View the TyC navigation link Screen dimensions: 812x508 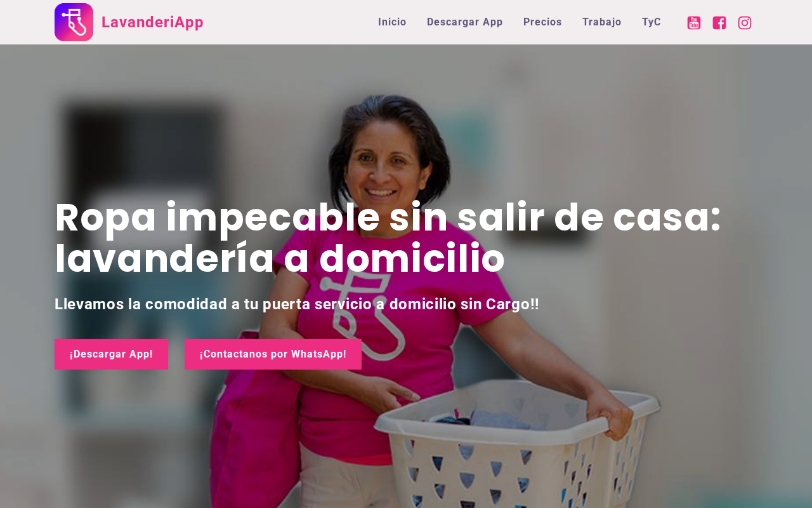(x=652, y=22)
